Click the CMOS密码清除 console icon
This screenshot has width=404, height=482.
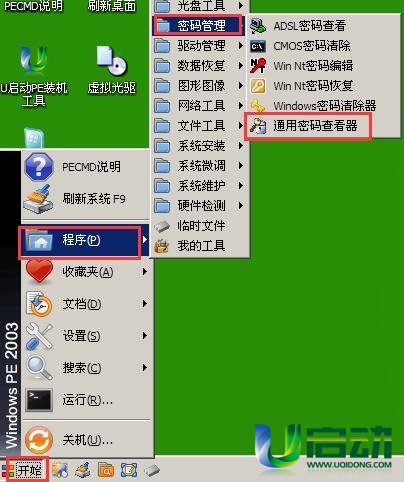[258, 46]
